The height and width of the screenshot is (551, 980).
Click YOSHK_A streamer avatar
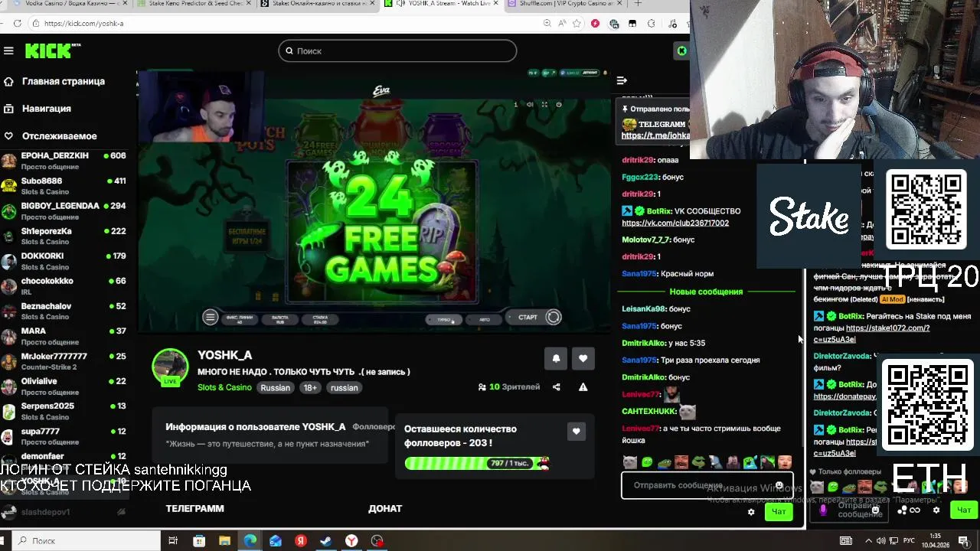[x=170, y=367]
